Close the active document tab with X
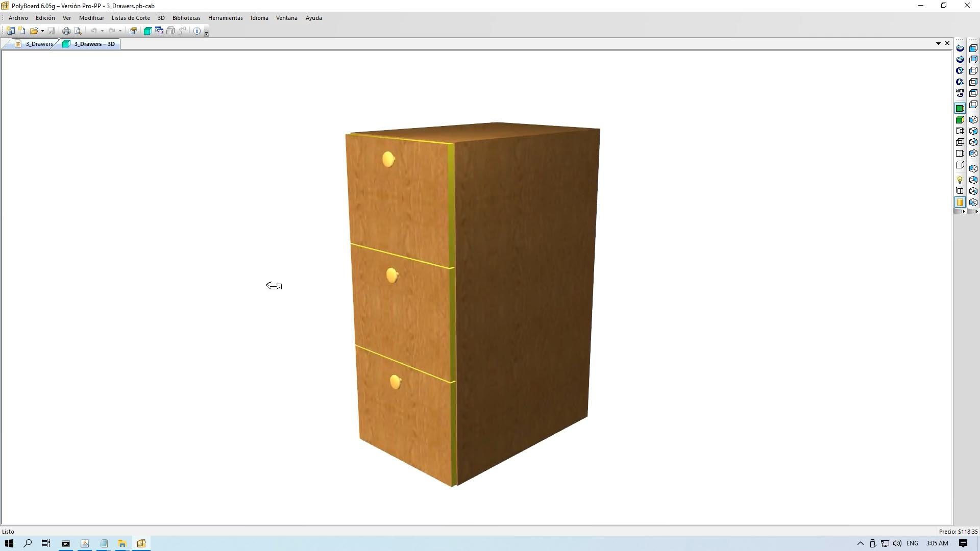The width and height of the screenshot is (980, 551). pos(947,43)
